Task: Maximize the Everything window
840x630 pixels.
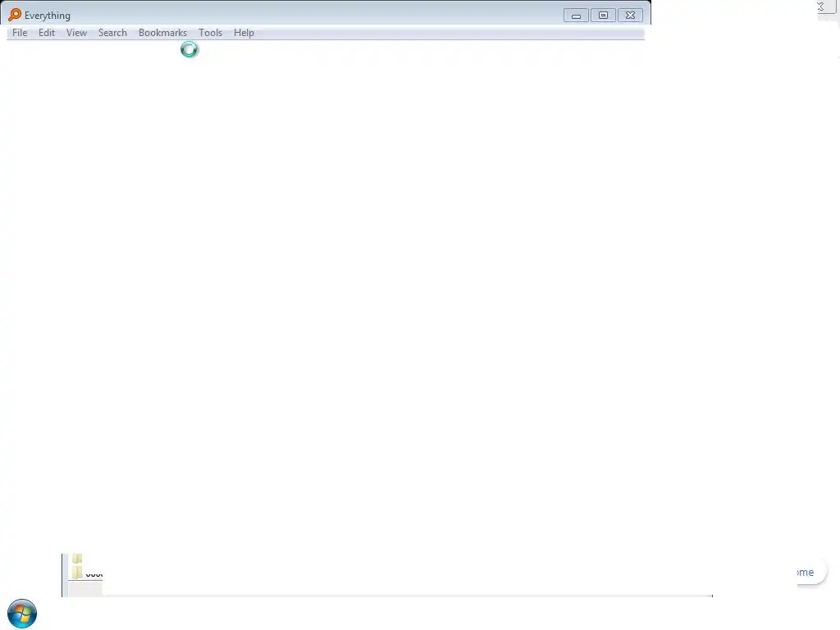Action: point(603,16)
